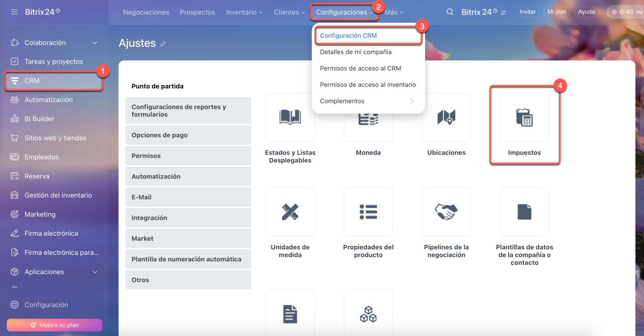Open the Clientes dropdown menu
Viewport: 644px width, 336px height.
[289, 12]
